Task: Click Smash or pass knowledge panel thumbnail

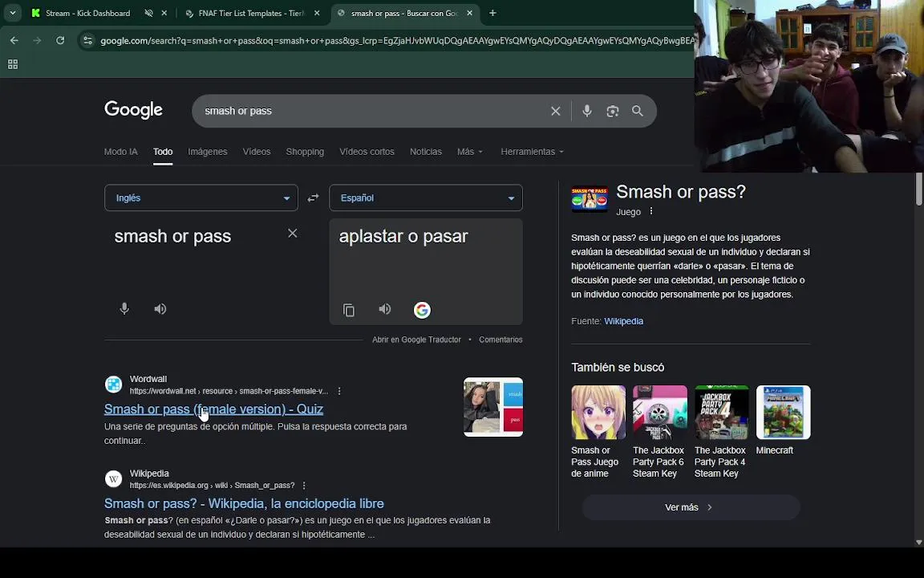Action: point(590,199)
